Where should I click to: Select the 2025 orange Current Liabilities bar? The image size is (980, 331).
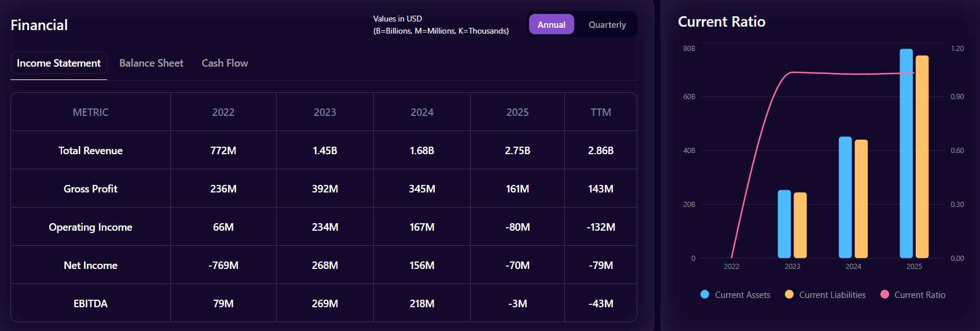click(x=922, y=157)
